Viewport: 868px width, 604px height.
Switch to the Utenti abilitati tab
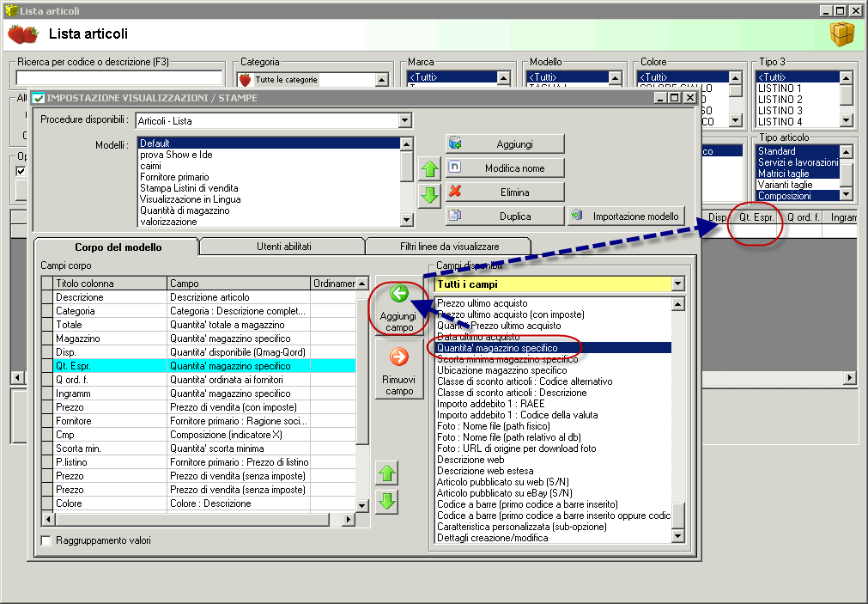click(283, 247)
